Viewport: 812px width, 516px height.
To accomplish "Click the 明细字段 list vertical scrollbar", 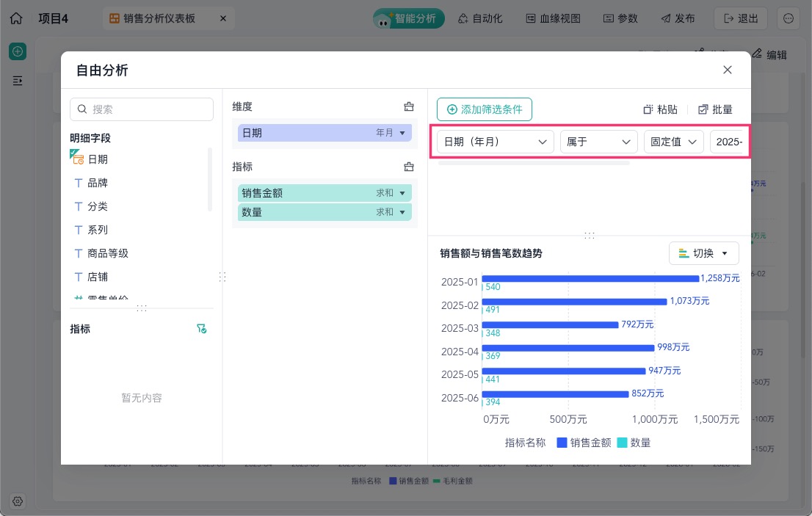I will [x=210, y=180].
